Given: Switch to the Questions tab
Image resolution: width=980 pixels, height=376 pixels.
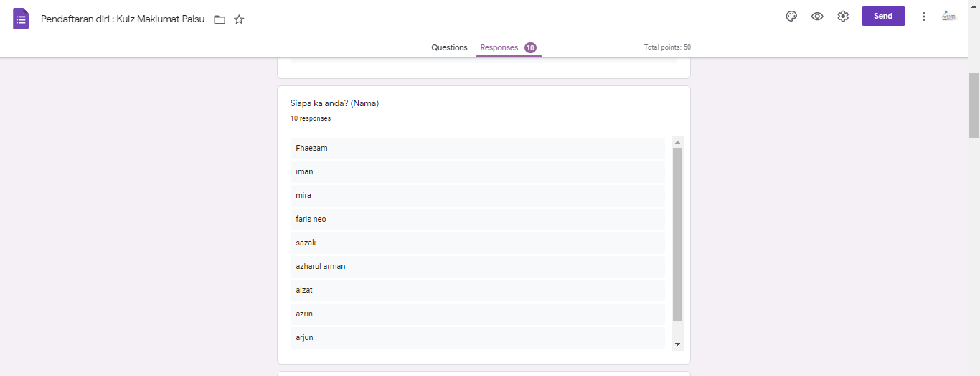Looking at the screenshot, I should tap(449, 47).
